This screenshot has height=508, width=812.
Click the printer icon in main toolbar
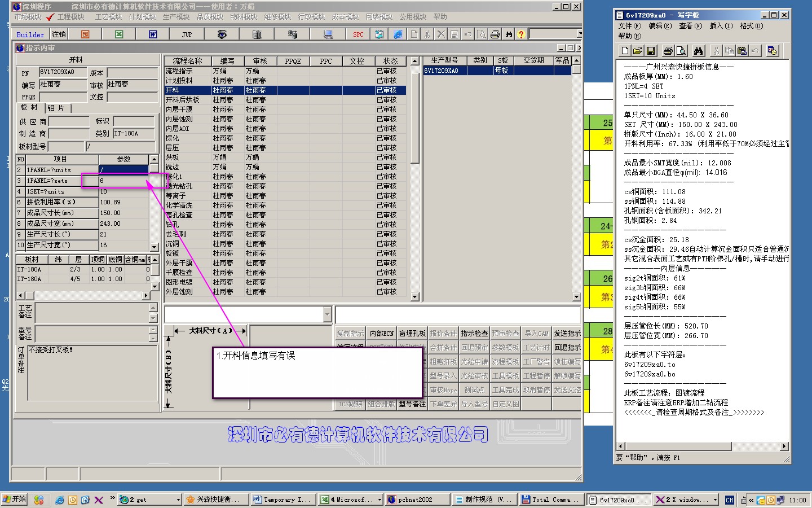495,34
